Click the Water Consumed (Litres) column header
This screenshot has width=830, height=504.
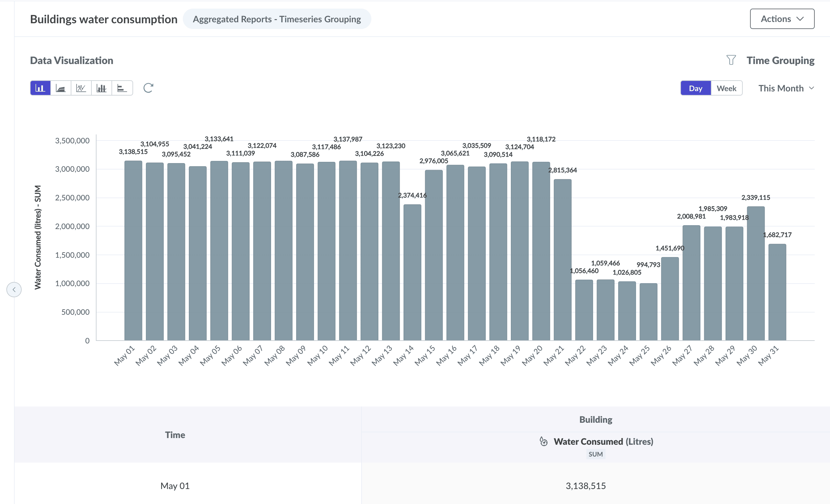603,441
